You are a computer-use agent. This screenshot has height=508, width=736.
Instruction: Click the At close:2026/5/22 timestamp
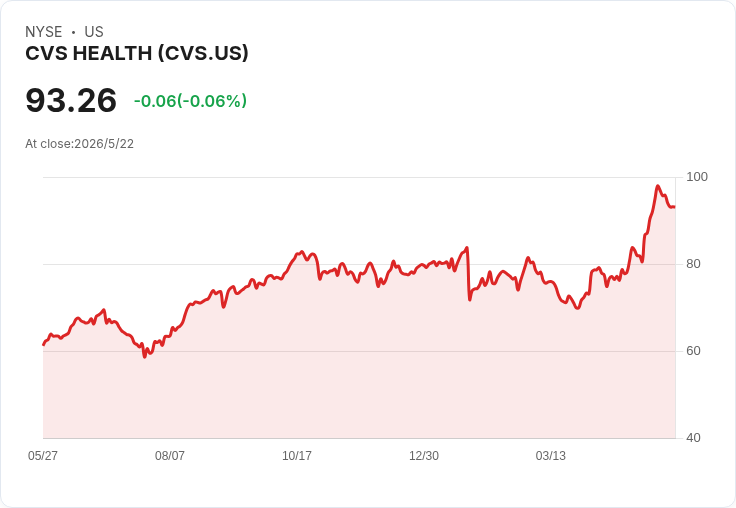79,144
